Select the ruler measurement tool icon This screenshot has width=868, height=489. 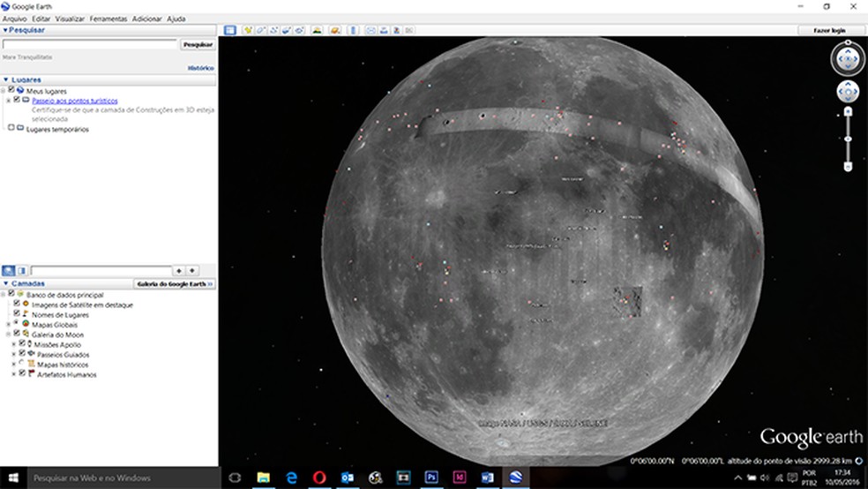pos(353,31)
